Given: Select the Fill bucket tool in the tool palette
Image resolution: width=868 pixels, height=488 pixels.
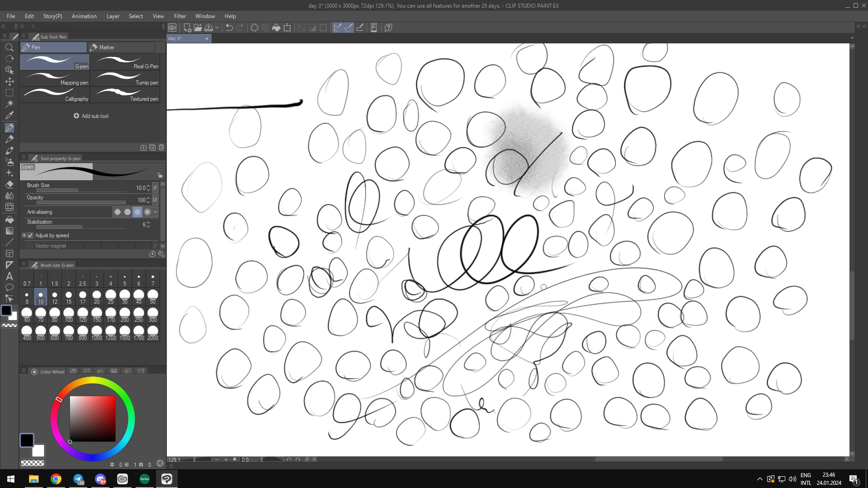Looking at the screenshot, I should coord(9,220).
